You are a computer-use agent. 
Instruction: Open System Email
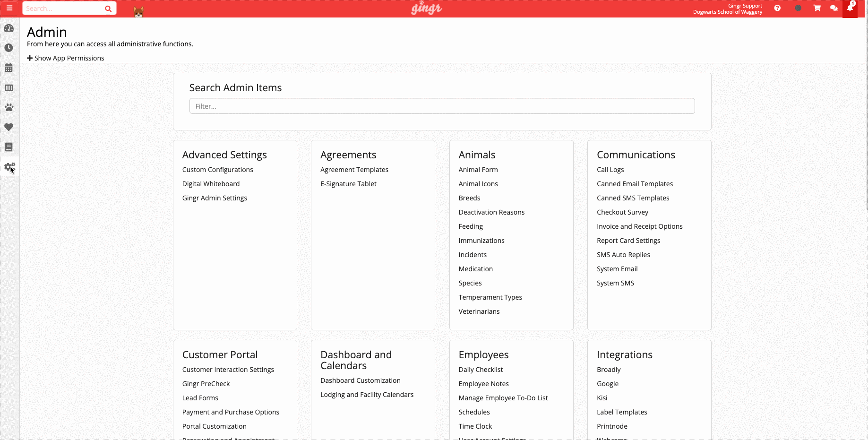618,269
